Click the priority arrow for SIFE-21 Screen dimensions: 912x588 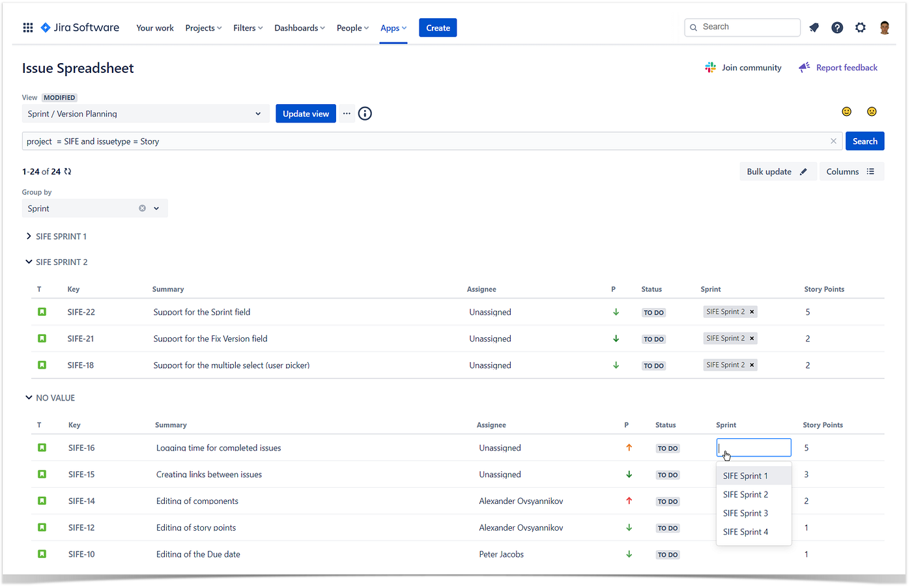pyautogui.click(x=616, y=339)
